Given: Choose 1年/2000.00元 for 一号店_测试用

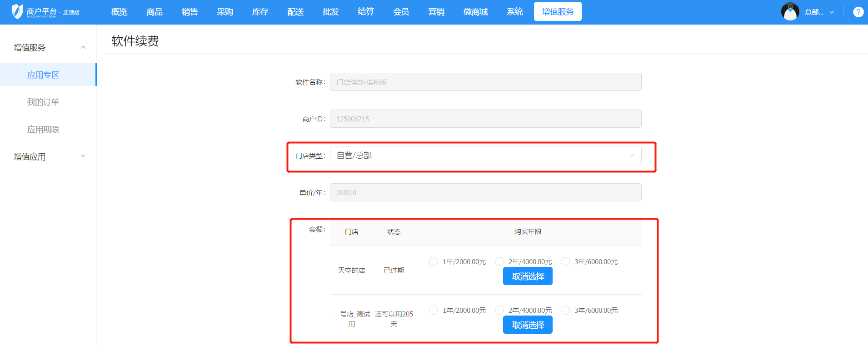Looking at the screenshot, I should tap(434, 310).
